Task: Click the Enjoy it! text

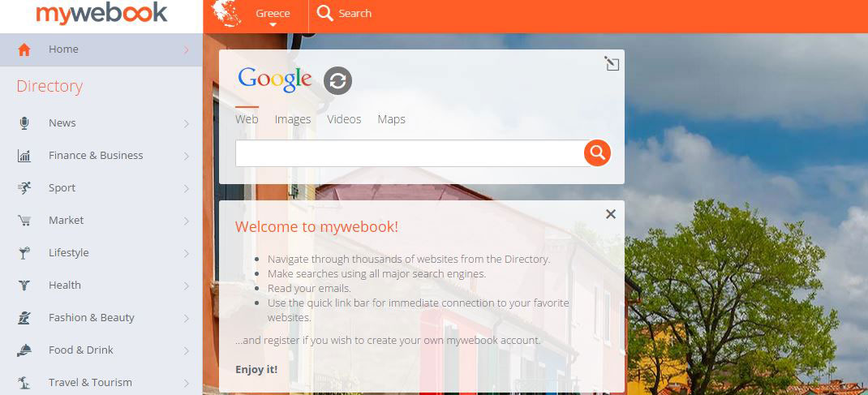Action: coord(256,370)
